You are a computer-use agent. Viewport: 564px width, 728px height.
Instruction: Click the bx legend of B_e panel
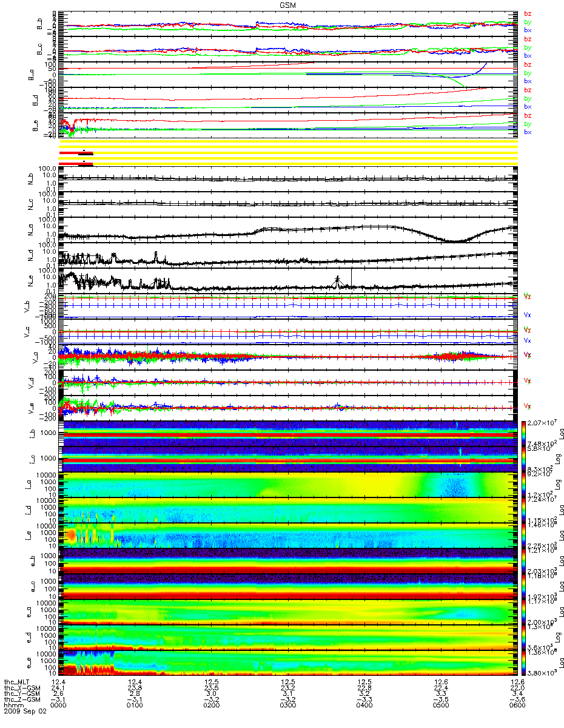(528, 132)
